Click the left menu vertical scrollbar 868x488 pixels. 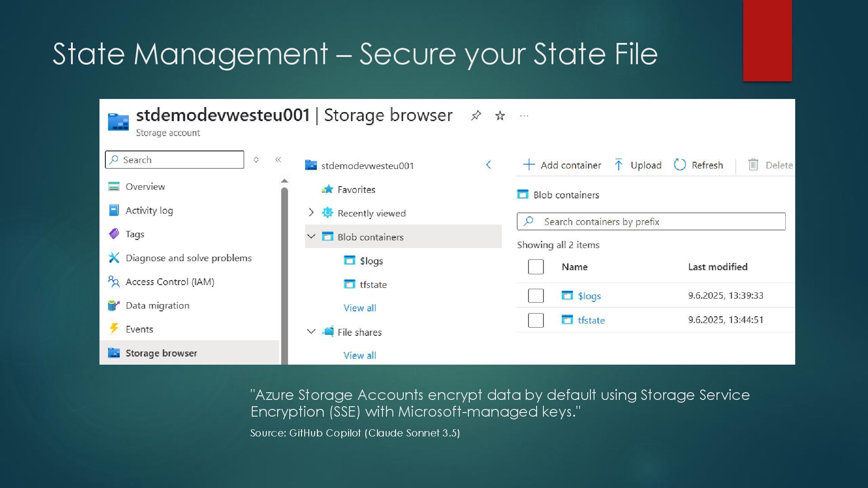pyautogui.click(x=284, y=271)
